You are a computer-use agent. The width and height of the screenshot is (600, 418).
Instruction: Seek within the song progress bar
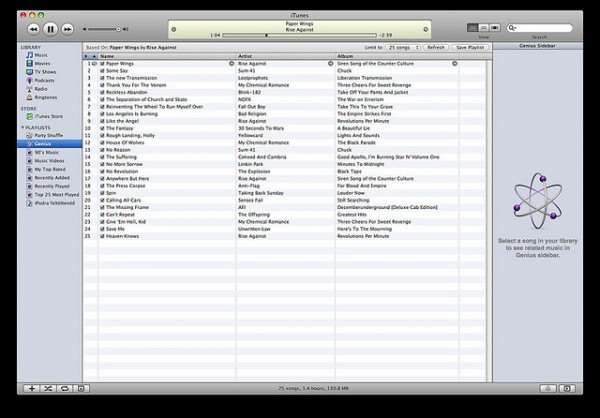(x=300, y=35)
